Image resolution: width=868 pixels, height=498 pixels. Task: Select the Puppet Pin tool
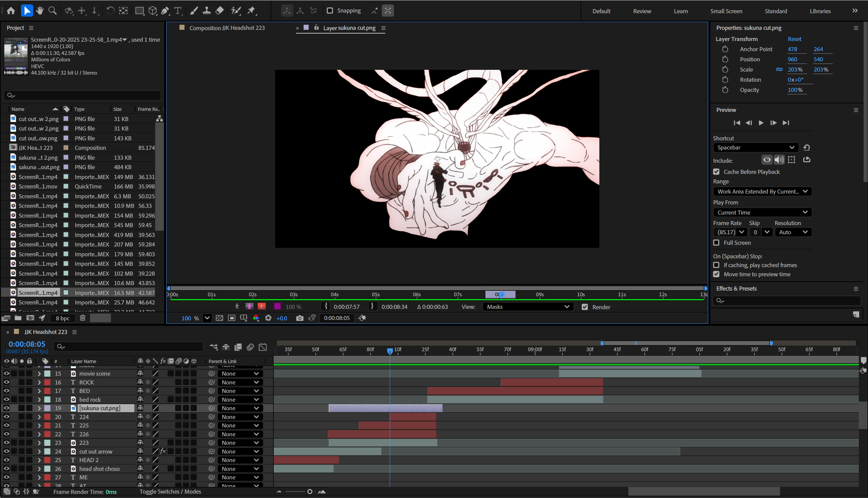coord(251,11)
